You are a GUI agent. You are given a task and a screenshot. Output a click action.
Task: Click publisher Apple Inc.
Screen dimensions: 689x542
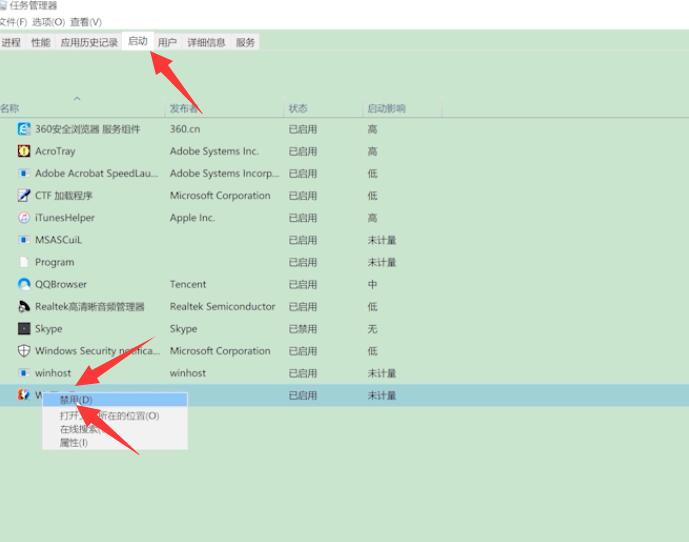(192, 218)
